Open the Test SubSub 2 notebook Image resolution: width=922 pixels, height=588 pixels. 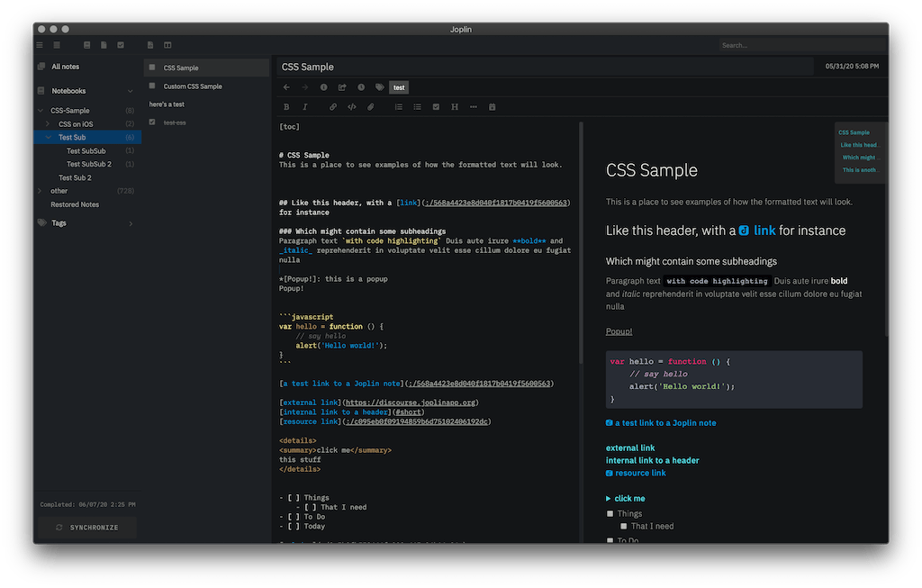coord(89,164)
